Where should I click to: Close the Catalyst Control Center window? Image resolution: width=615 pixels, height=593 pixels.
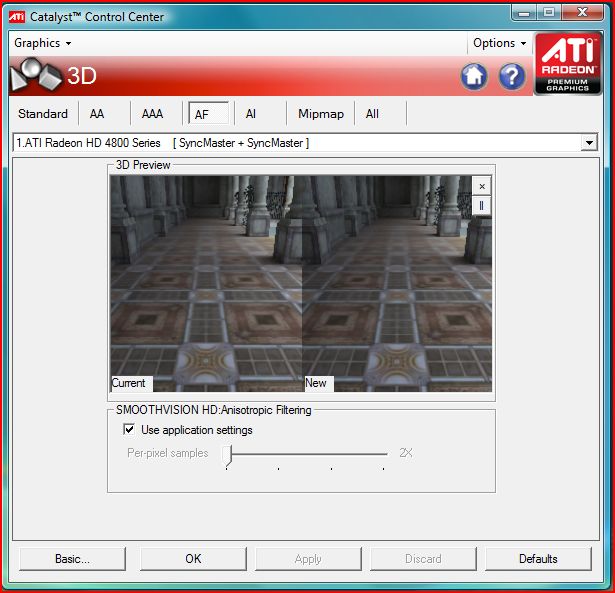click(x=582, y=13)
